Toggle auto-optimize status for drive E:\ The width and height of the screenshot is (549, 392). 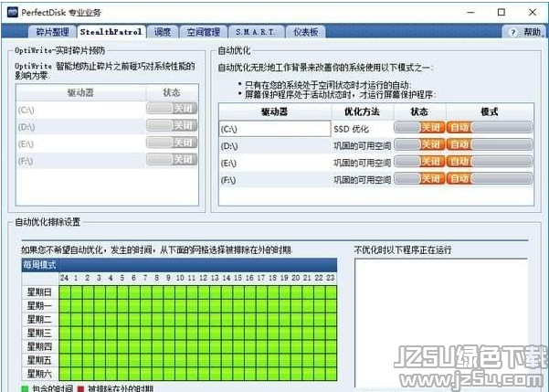419,162
